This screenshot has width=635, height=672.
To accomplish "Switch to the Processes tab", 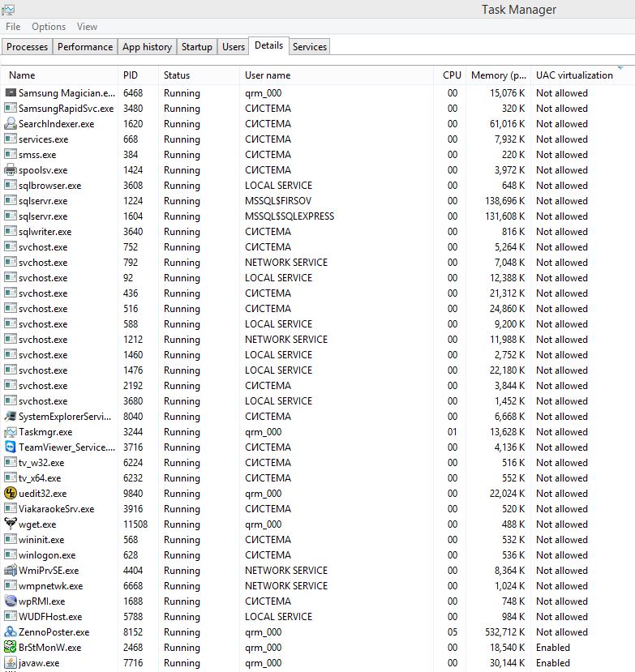I will (x=27, y=47).
